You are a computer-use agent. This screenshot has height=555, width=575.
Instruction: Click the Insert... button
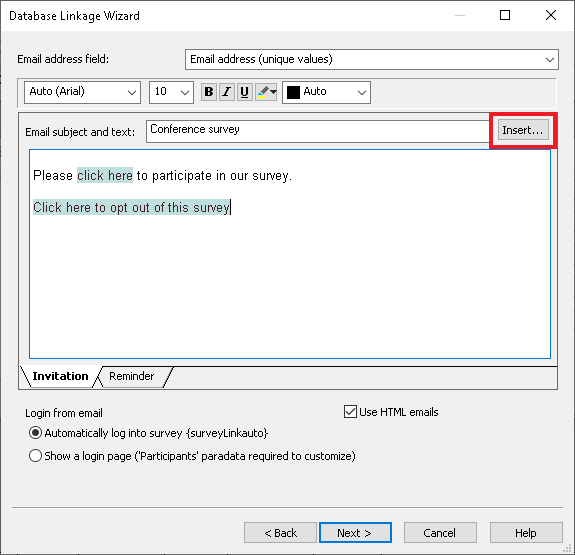point(523,130)
